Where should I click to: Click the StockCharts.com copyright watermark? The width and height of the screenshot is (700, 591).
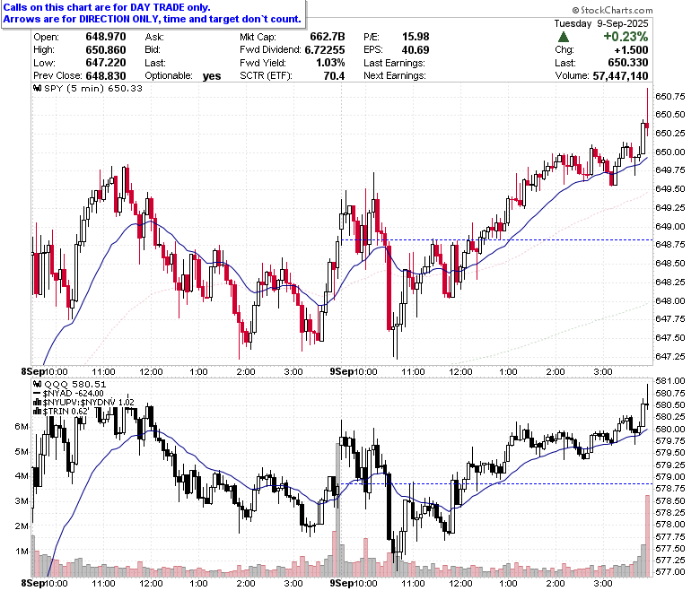612,10
